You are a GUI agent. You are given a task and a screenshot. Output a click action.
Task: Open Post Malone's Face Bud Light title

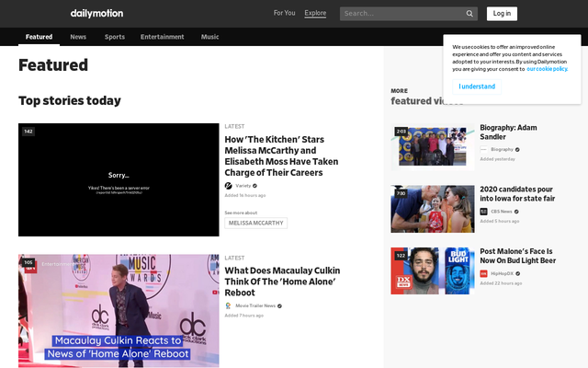coord(518,256)
